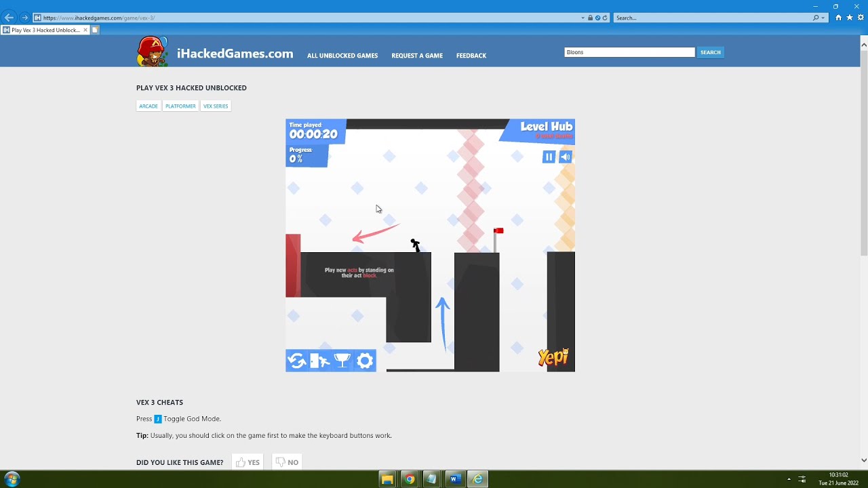Click the site search field containing Bloons
The image size is (868, 488).
pyautogui.click(x=629, y=52)
